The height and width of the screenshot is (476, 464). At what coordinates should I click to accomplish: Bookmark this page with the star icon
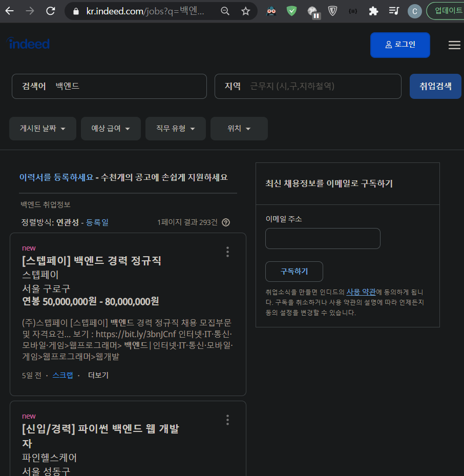click(245, 11)
